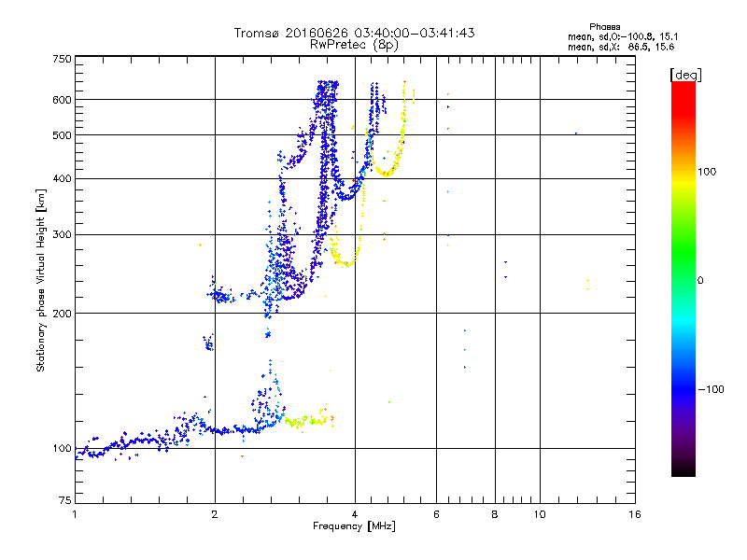This screenshot has width=747, height=560.
Task: Click the yellow X-mode trace minimum near 400 km
Action: click(386, 174)
